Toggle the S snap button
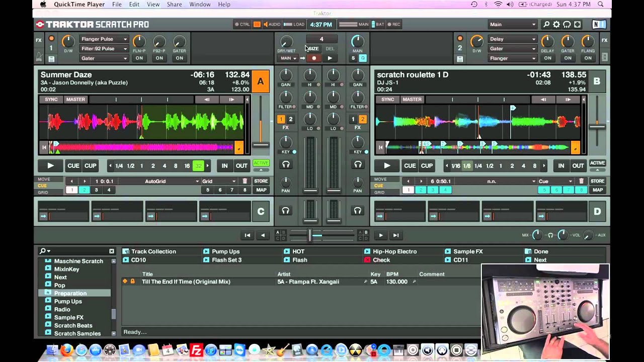644x362 pixels. 353,58
